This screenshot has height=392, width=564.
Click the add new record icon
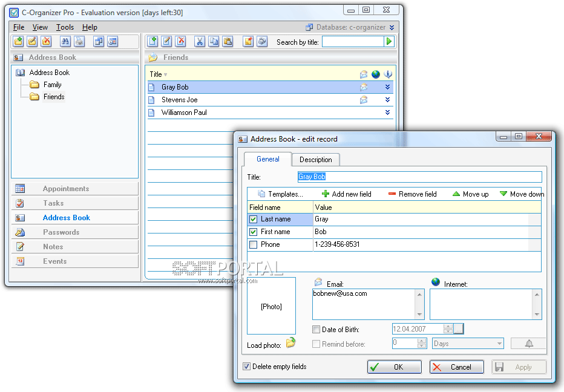(x=152, y=42)
